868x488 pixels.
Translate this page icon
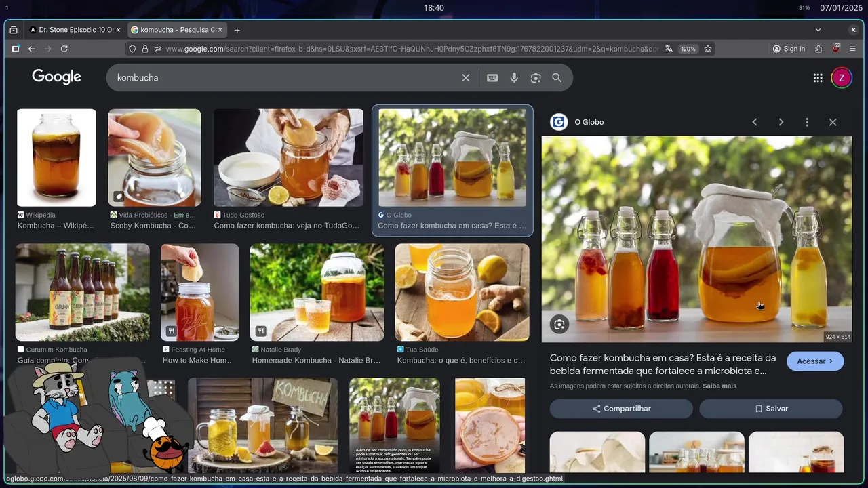[669, 49]
